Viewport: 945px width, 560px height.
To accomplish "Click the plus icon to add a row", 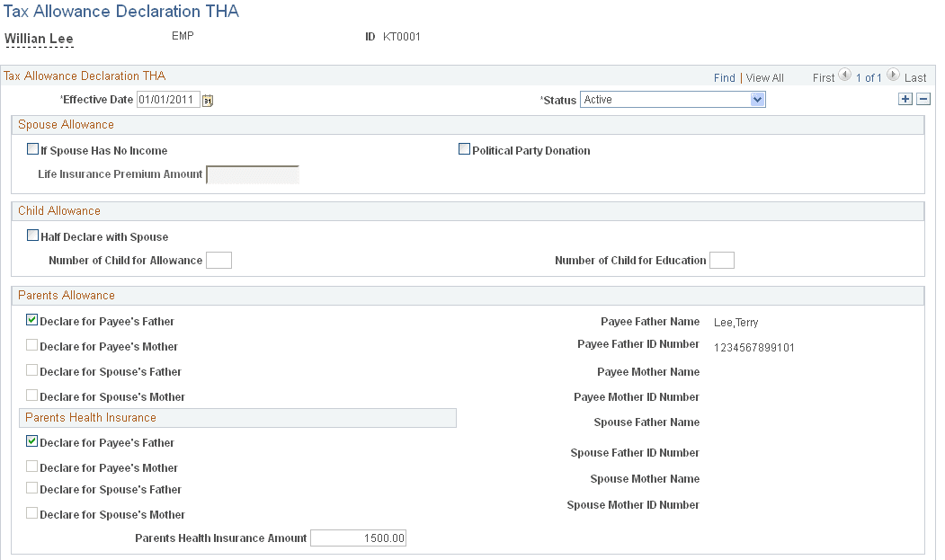I will [x=905, y=99].
